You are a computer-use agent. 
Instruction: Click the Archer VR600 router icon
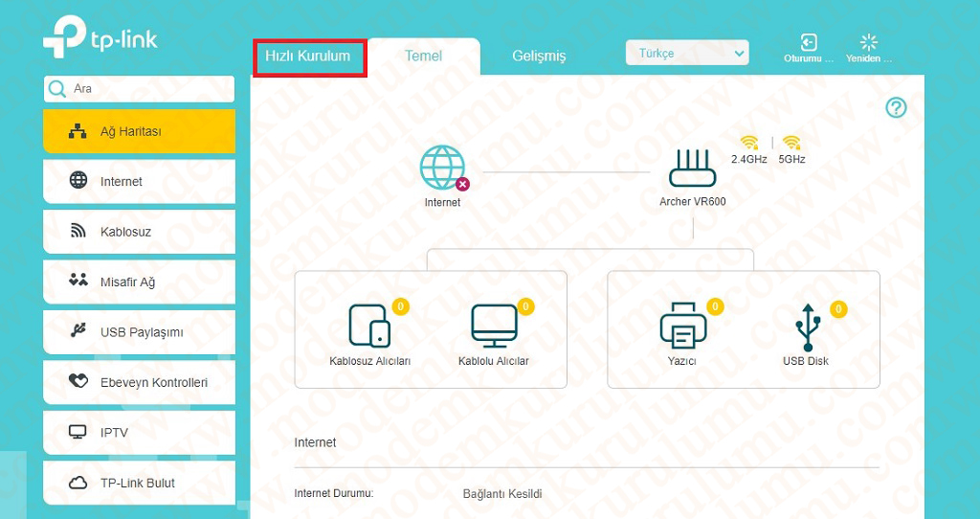(x=693, y=169)
